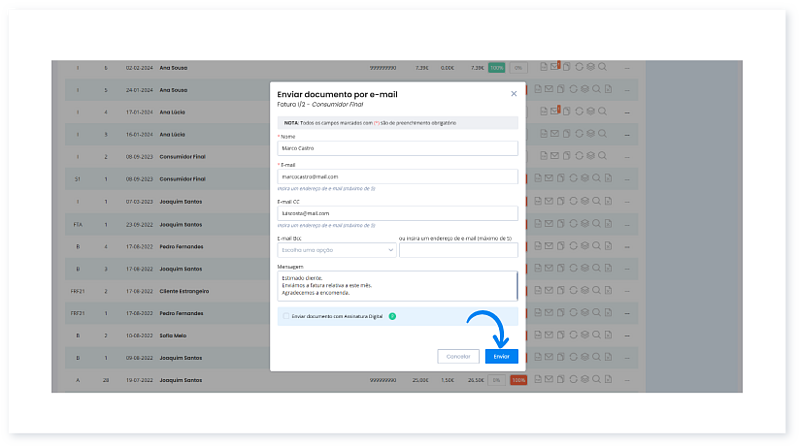The height and width of the screenshot is (447, 800).
Task: Click the refresh arrows icon in the top row
Action: (576, 67)
